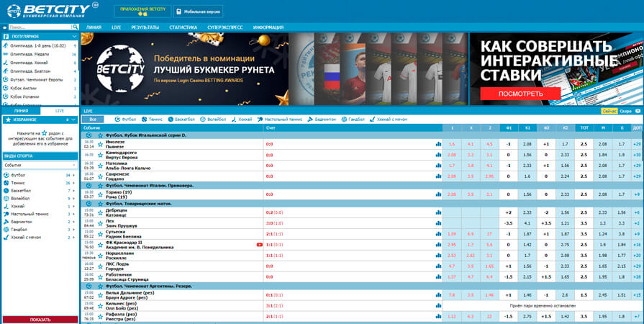Open statistics chart icon for Дебрецен match

point(439,212)
